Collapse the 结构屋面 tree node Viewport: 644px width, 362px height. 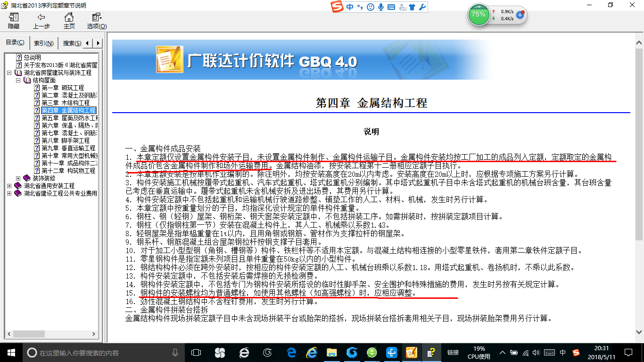18,80
